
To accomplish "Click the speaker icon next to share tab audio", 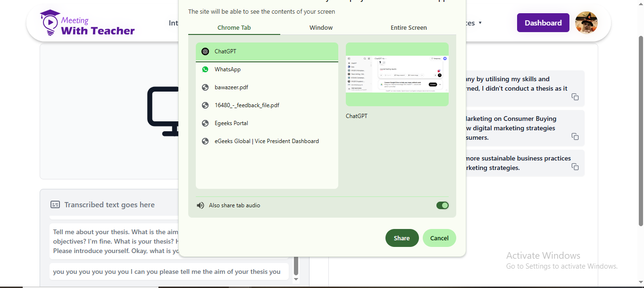I will [201, 205].
